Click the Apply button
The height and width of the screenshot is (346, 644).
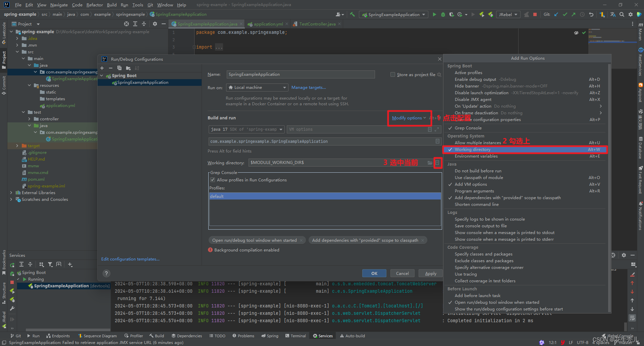coord(431,273)
